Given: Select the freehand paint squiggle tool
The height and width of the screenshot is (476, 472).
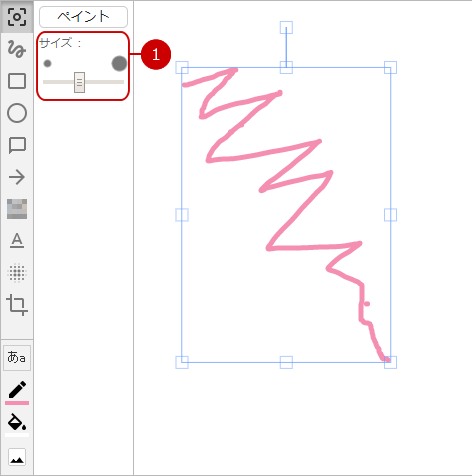Looking at the screenshot, I should point(17,49).
